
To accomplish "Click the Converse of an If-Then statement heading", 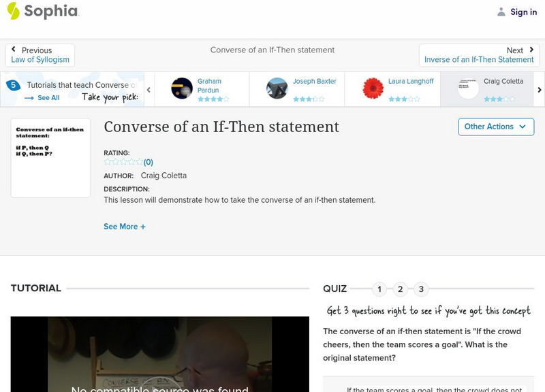I will click(x=221, y=127).
